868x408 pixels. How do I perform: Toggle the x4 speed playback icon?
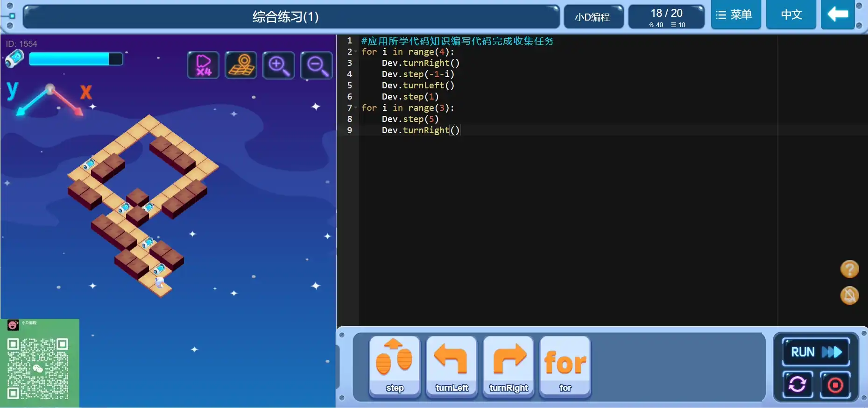tap(203, 65)
